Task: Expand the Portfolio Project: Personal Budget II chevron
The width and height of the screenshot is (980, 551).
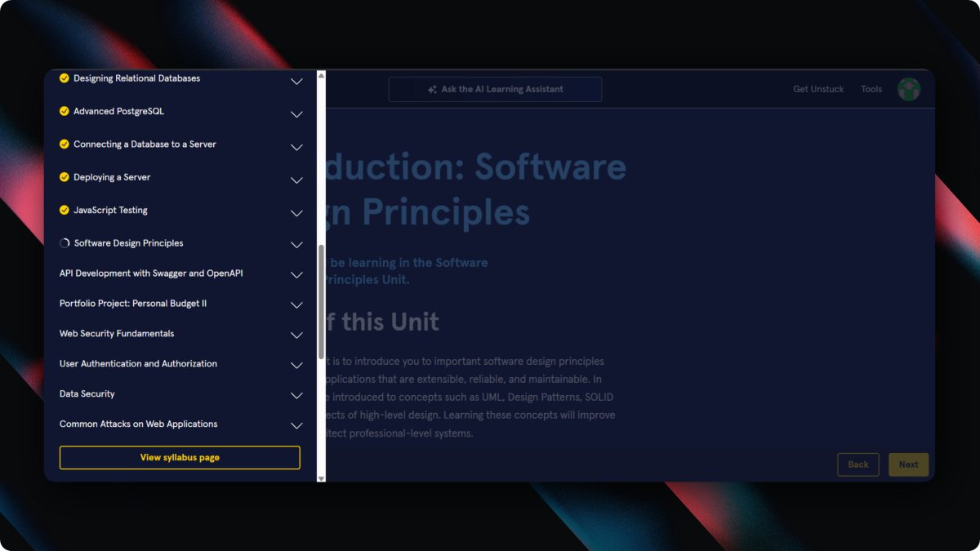Action: click(297, 305)
